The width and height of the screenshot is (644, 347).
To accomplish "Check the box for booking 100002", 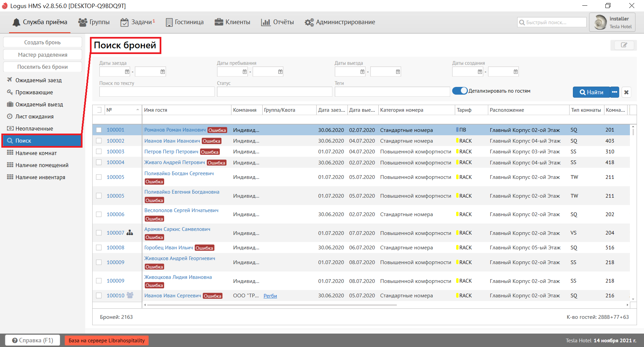I will click(99, 141).
